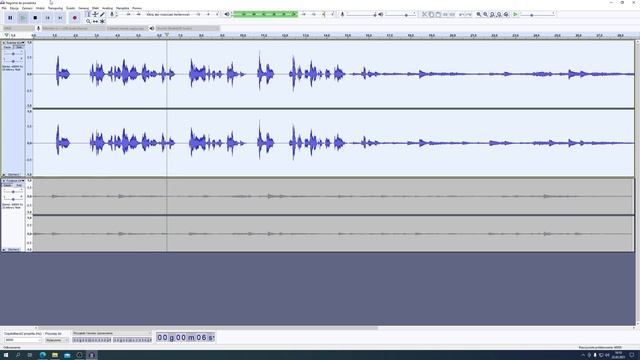The height and width of the screenshot is (360, 640).
Task: Mute the first audio track
Action: click(x=8, y=47)
